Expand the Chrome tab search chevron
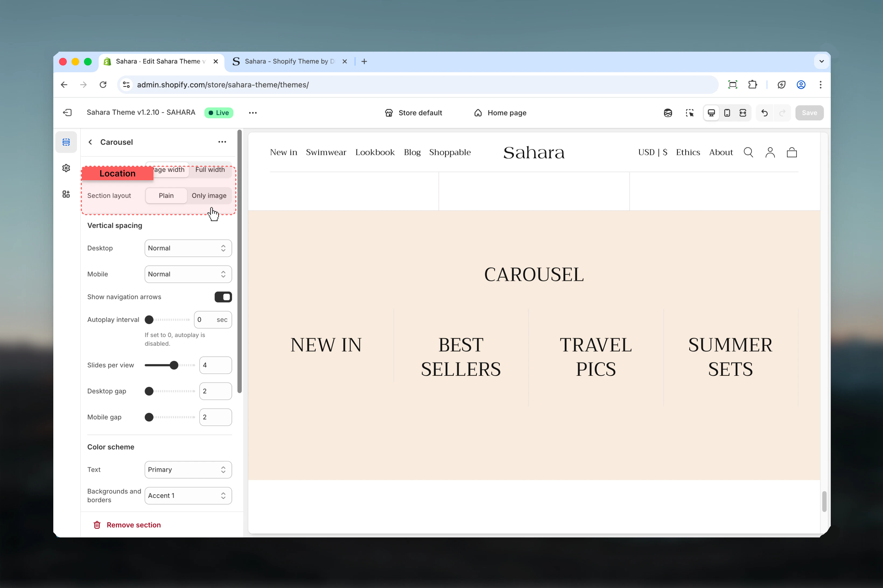Image resolution: width=883 pixels, height=588 pixels. click(821, 62)
